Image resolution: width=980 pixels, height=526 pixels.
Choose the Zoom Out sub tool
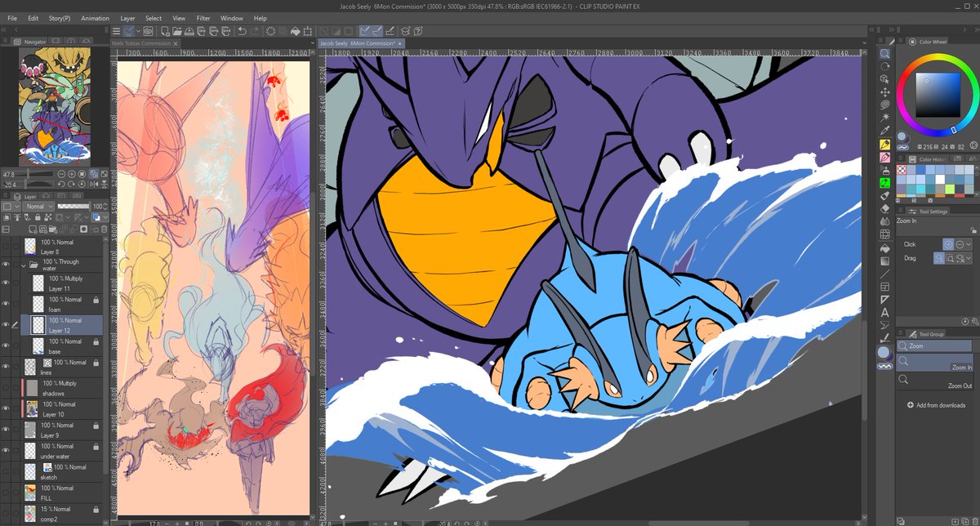point(935,382)
